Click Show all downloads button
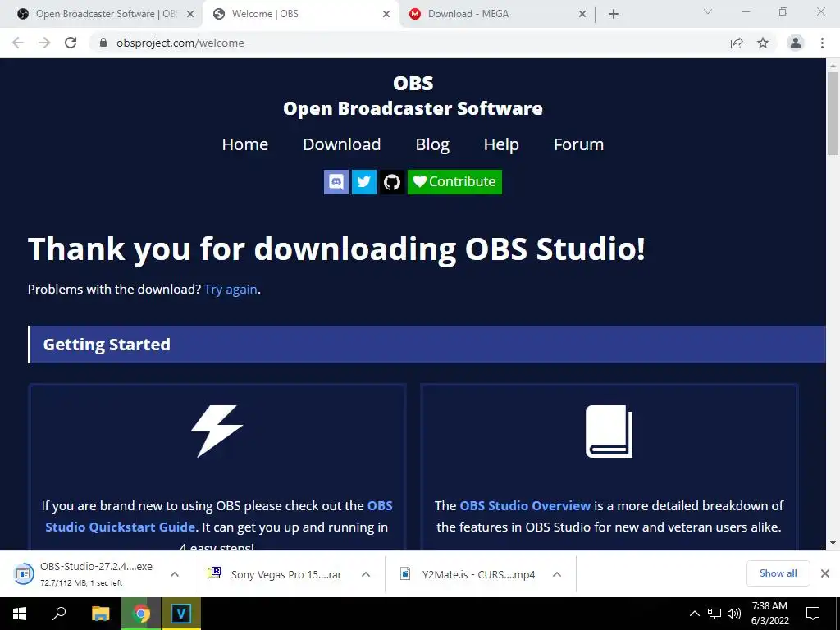 (x=778, y=573)
